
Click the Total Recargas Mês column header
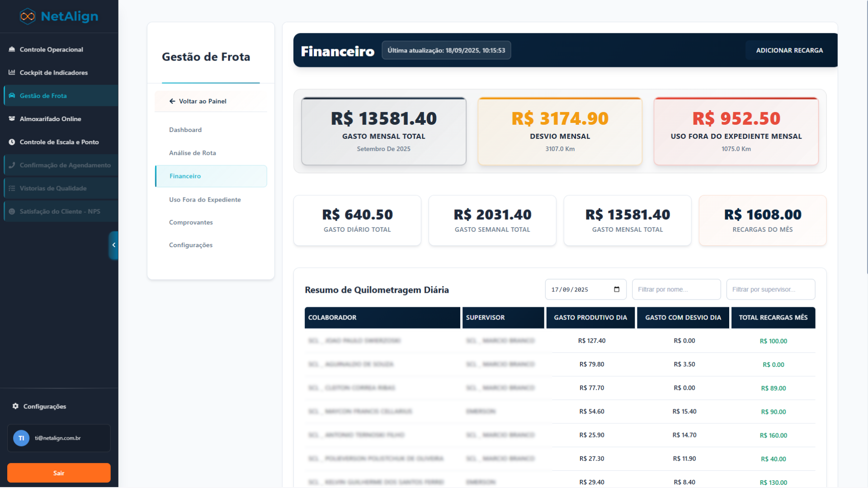coord(773,318)
